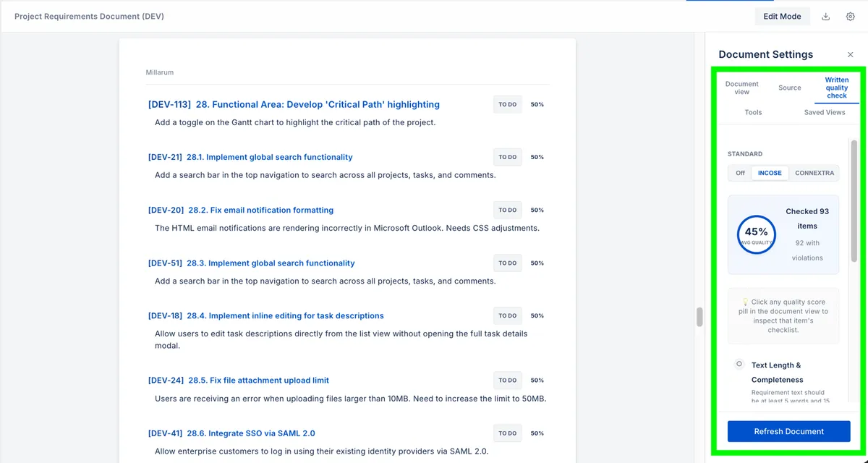Click the 50% quality pill for DEV-41
The height and width of the screenshot is (463, 868).
(537, 433)
